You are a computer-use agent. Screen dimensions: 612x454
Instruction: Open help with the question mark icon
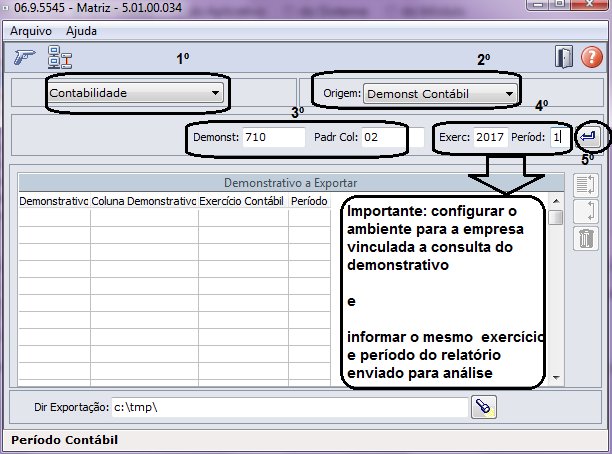point(592,57)
